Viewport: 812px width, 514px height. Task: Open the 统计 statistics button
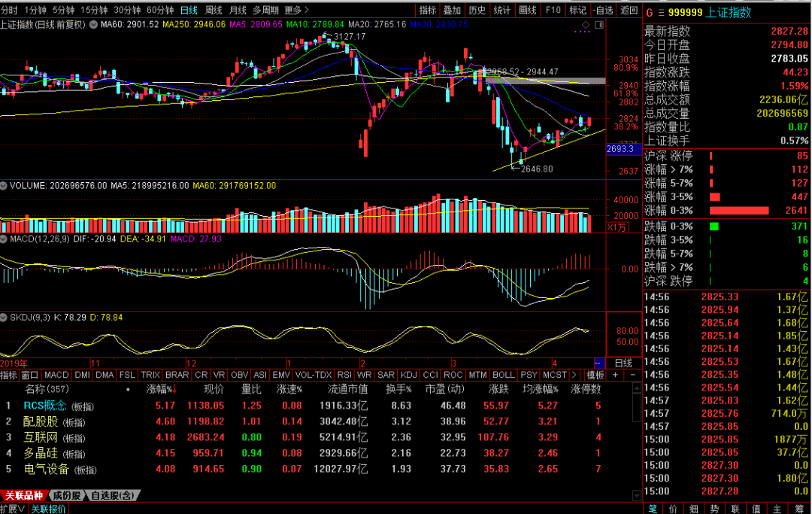[x=501, y=10]
